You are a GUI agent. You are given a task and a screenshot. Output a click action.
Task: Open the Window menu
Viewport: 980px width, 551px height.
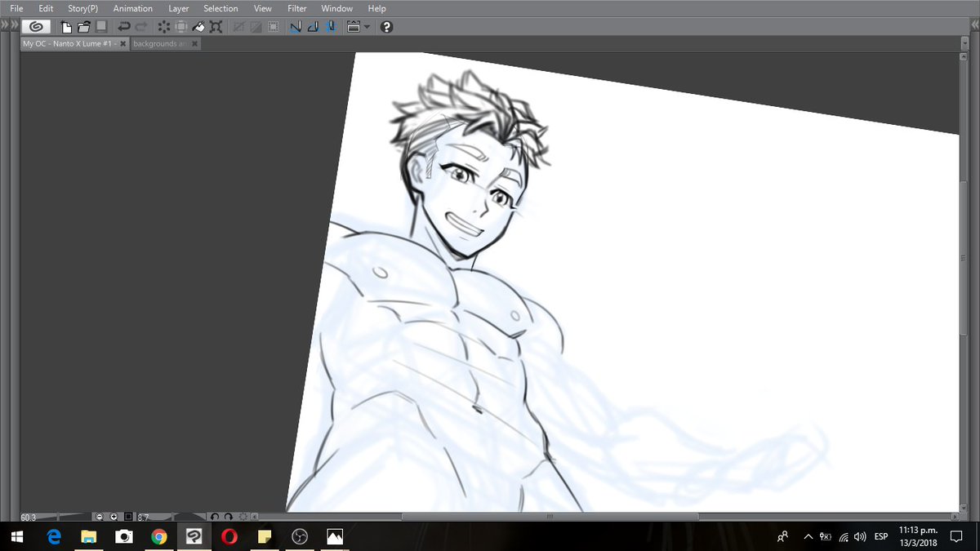pyautogui.click(x=336, y=8)
